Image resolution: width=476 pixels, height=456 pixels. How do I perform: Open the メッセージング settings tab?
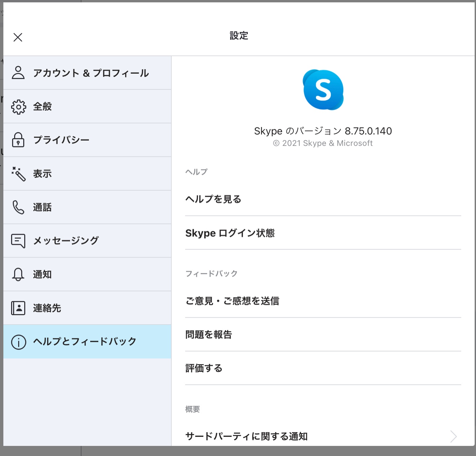87,241
